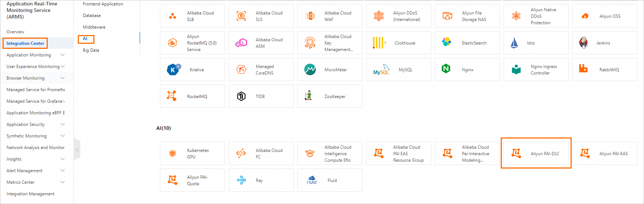The image size is (644, 204).
Task: Expand the Browser Monitoring section
Action: (63, 78)
